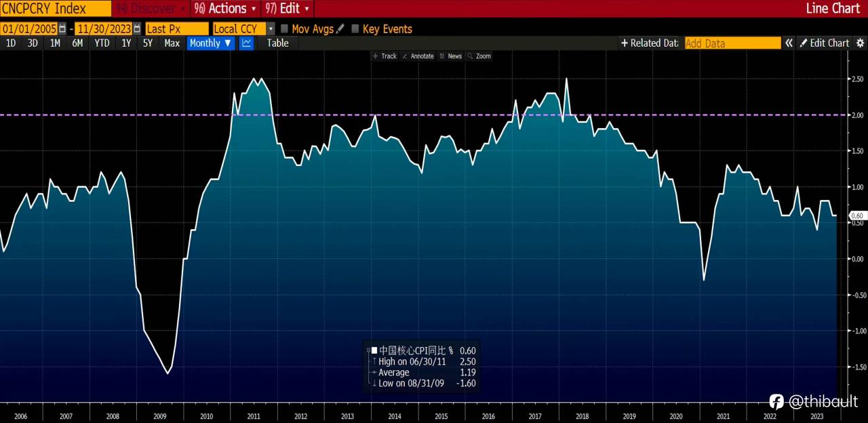Open the Monthly periodicity dropdown
This screenshot has width=868, height=423.
211,43
